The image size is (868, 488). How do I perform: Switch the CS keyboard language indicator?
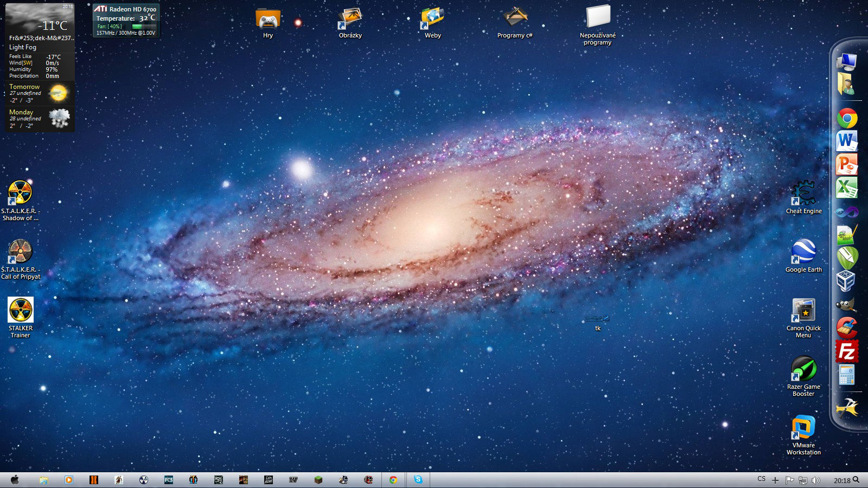pos(762,479)
